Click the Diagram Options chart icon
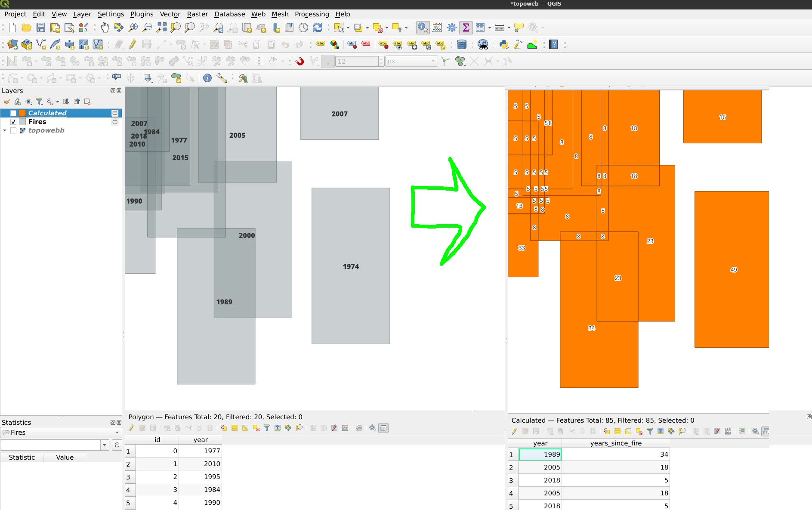812x510 pixels. [x=334, y=44]
